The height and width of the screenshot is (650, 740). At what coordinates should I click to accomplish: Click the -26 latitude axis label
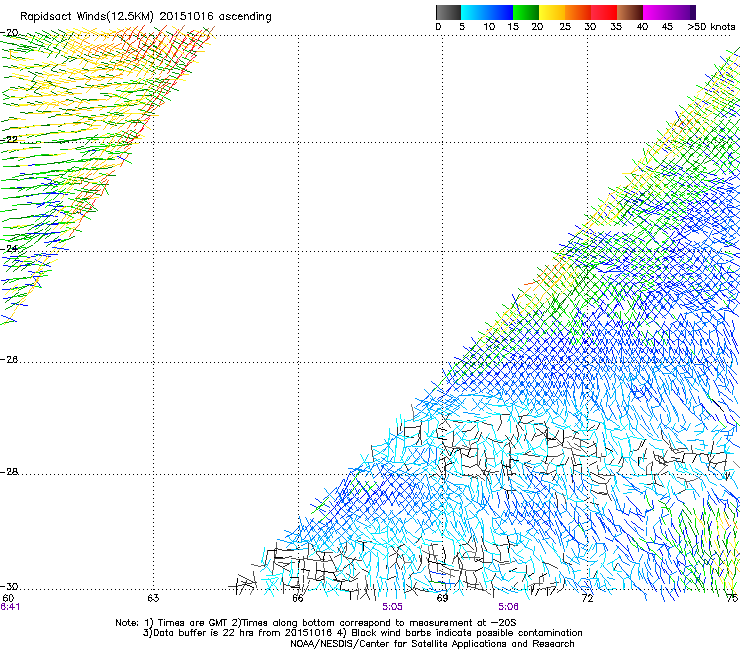(9, 360)
